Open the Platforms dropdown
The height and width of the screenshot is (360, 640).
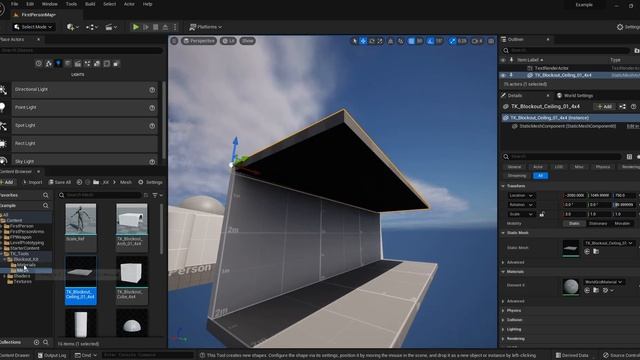pos(205,27)
